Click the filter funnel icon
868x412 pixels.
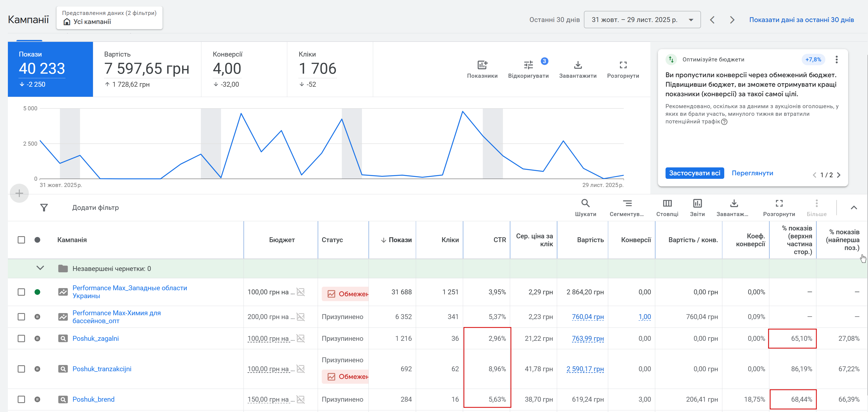[44, 208]
